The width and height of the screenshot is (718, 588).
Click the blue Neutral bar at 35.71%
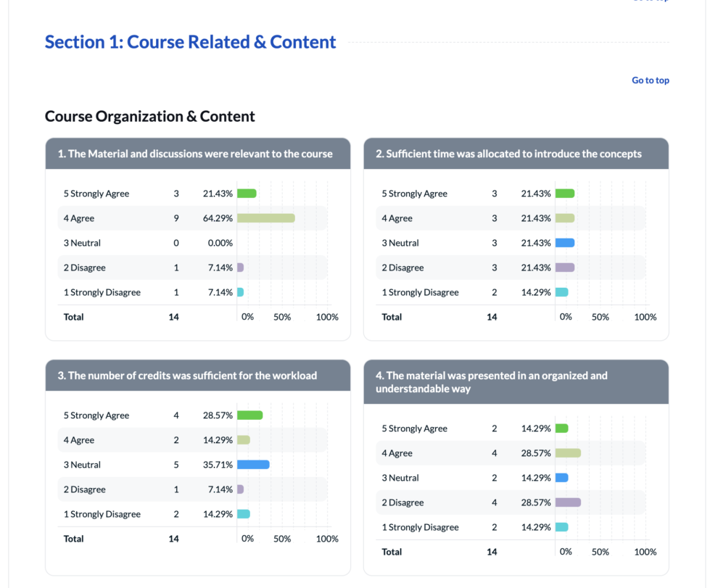coord(253,464)
